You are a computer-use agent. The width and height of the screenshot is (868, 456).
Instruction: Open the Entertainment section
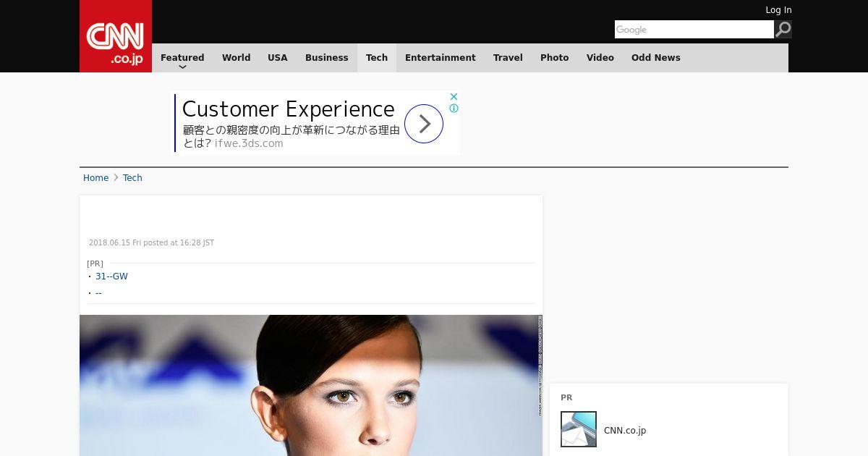tap(441, 58)
